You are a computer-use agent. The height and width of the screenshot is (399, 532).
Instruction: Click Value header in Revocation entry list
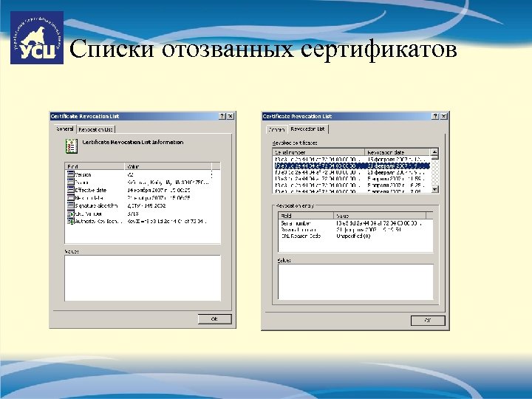click(x=380, y=216)
